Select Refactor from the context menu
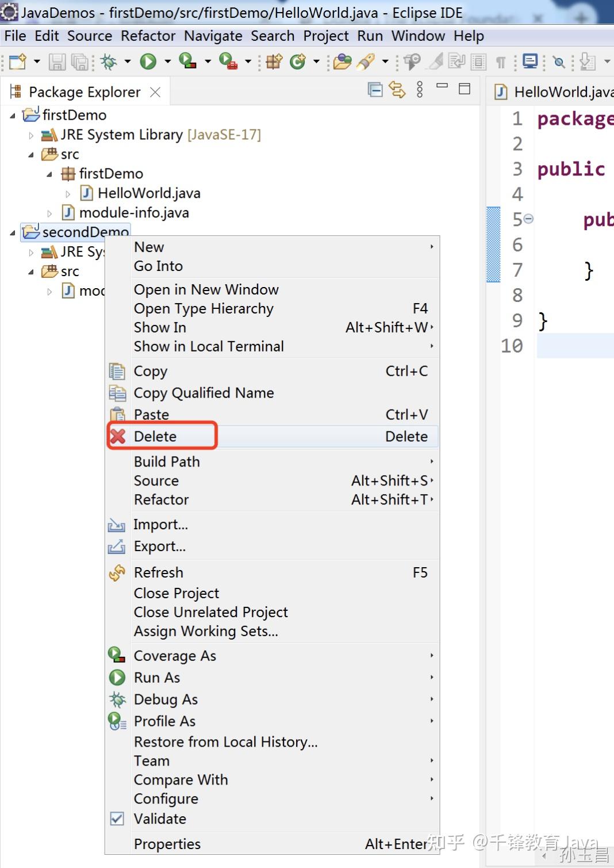 point(161,499)
